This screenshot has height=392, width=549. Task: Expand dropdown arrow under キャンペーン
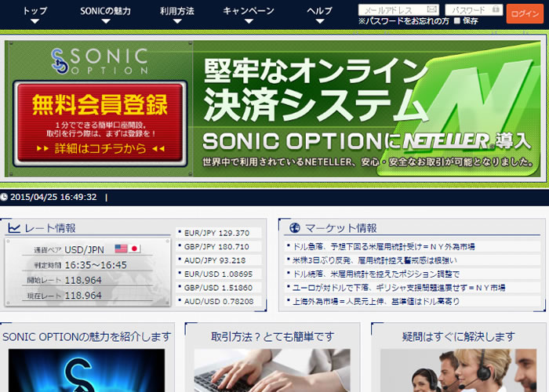coord(249,21)
